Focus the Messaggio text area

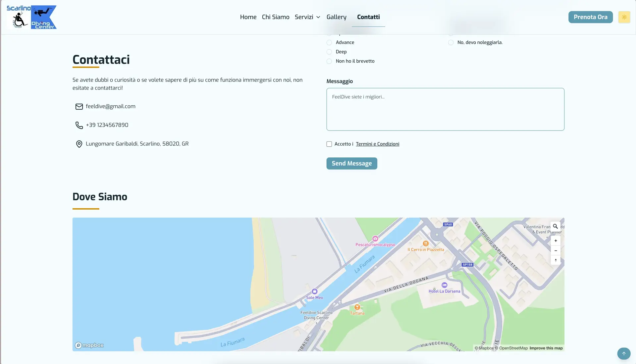[x=445, y=109]
